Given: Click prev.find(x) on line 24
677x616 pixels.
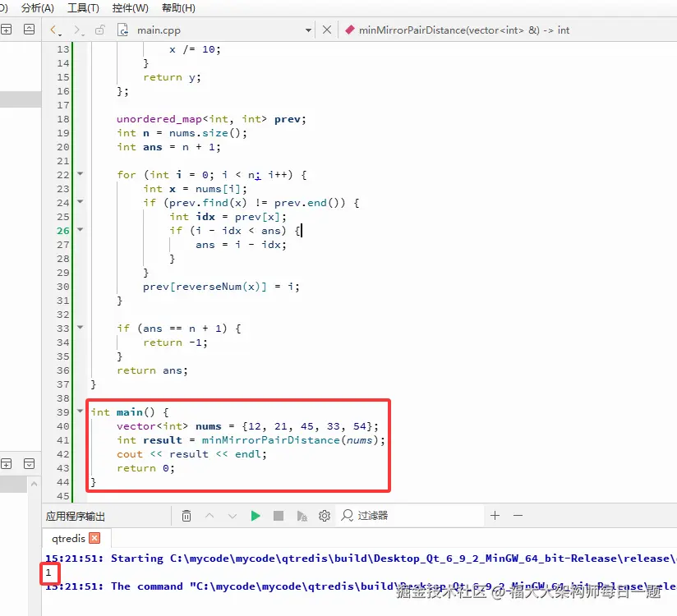Looking at the screenshot, I should pos(208,203).
